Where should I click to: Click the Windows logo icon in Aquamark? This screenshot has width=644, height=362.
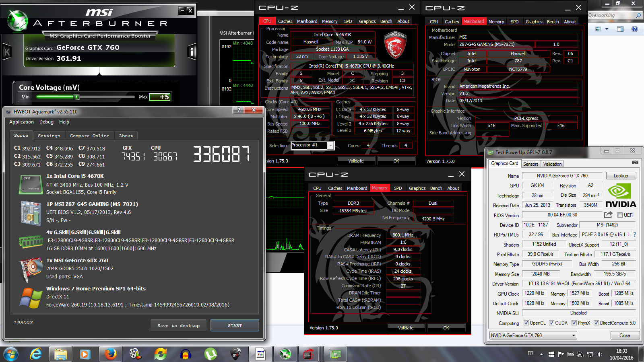(x=31, y=298)
